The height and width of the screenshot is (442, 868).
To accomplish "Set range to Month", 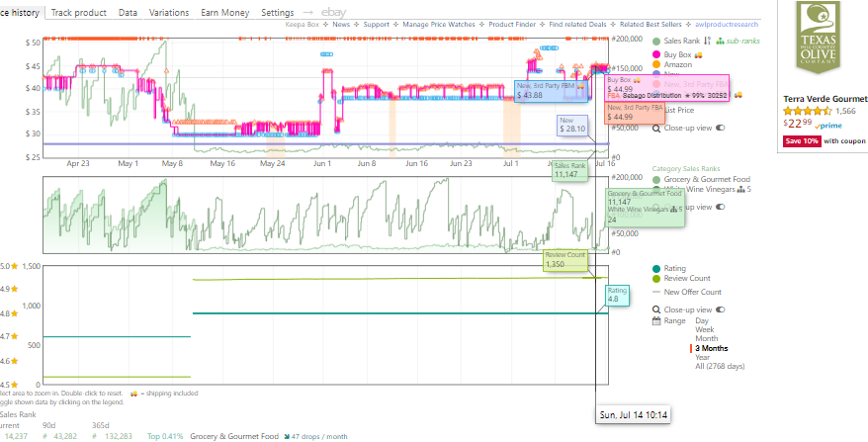I will pos(706,338).
